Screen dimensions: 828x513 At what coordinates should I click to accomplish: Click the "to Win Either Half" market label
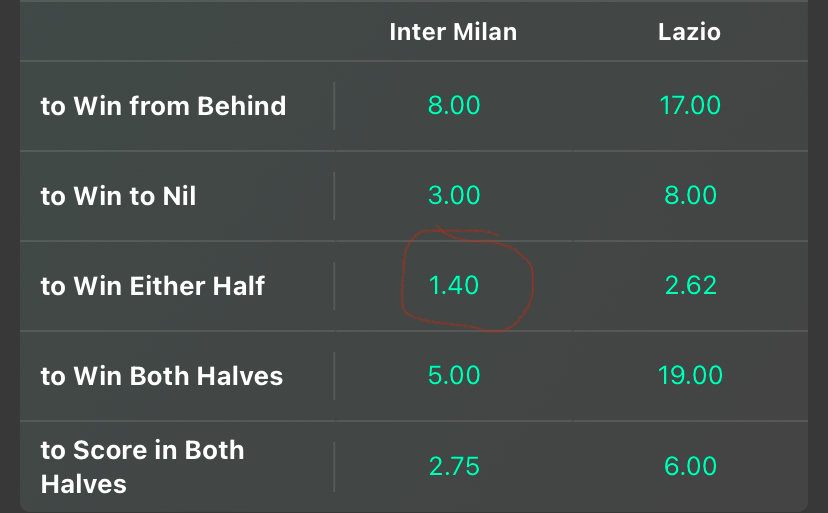(x=152, y=286)
